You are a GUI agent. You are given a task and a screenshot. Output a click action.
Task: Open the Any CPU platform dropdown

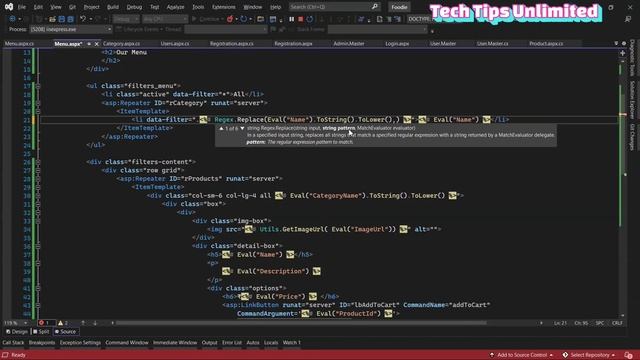click(x=165, y=19)
